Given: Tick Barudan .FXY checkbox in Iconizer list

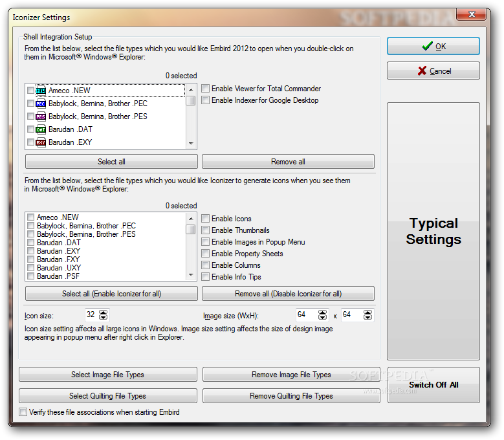Looking at the screenshot, I should coord(31,259).
